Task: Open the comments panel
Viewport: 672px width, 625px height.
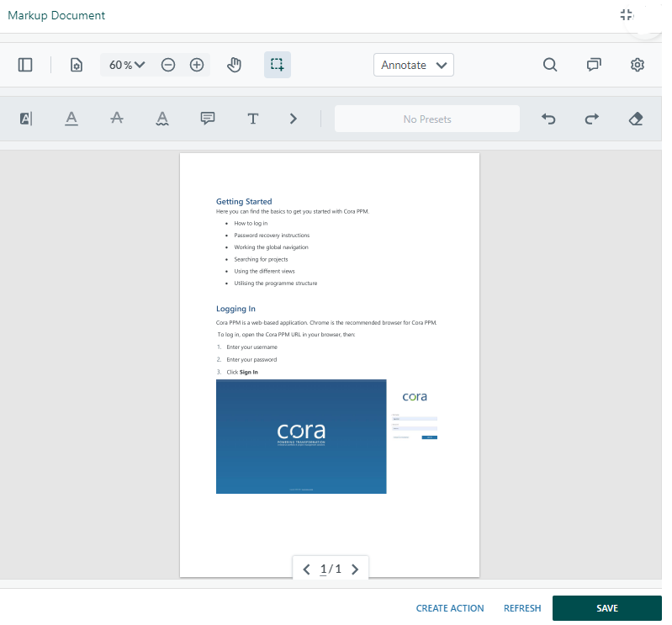Action: [x=594, y=65]
